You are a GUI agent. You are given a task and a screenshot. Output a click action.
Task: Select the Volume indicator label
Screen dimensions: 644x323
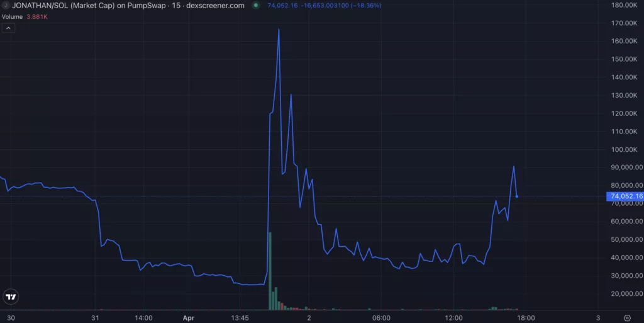coord(12,16)
